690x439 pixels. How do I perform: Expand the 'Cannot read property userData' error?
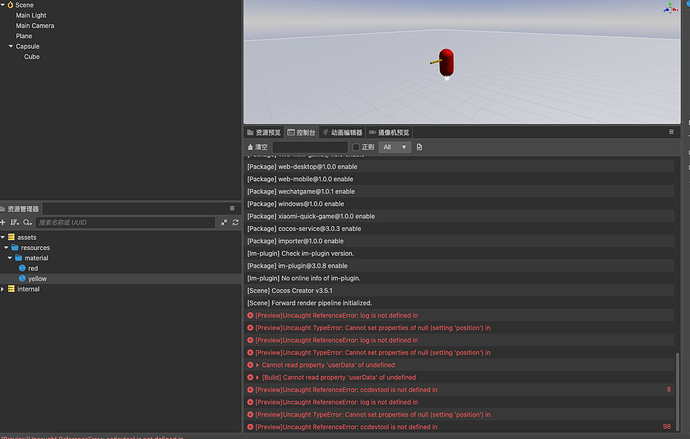(x=258, y=365)
